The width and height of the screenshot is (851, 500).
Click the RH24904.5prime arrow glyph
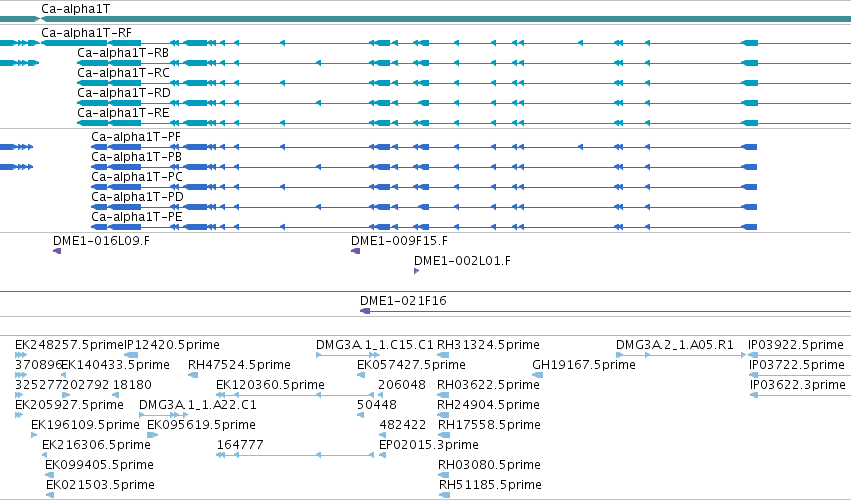443,415
